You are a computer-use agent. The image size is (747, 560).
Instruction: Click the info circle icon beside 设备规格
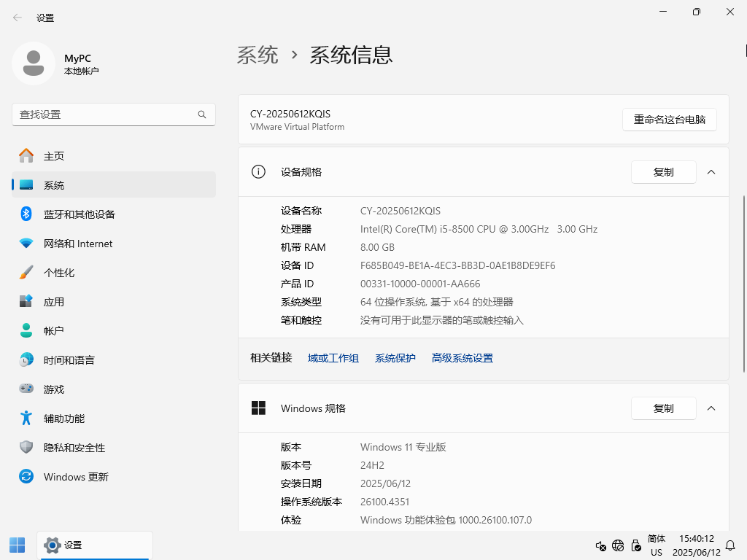258,172
